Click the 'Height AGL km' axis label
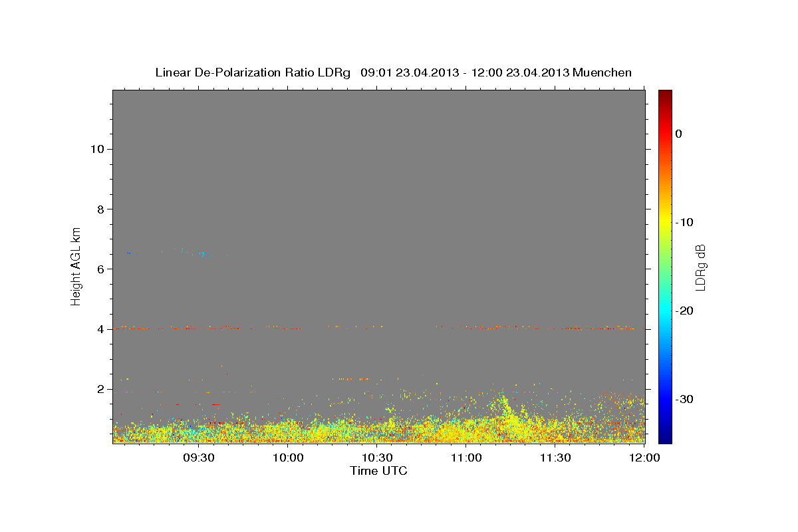 coord(76,265)
